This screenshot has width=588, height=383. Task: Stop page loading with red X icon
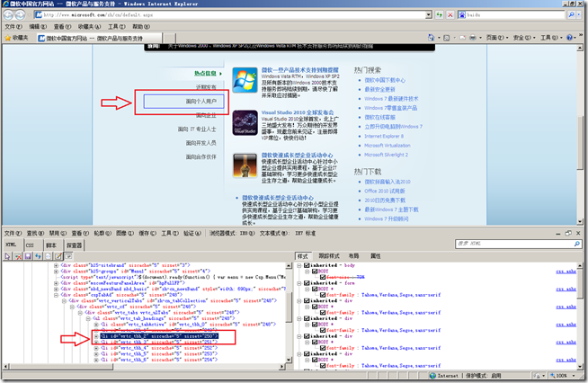450,15
